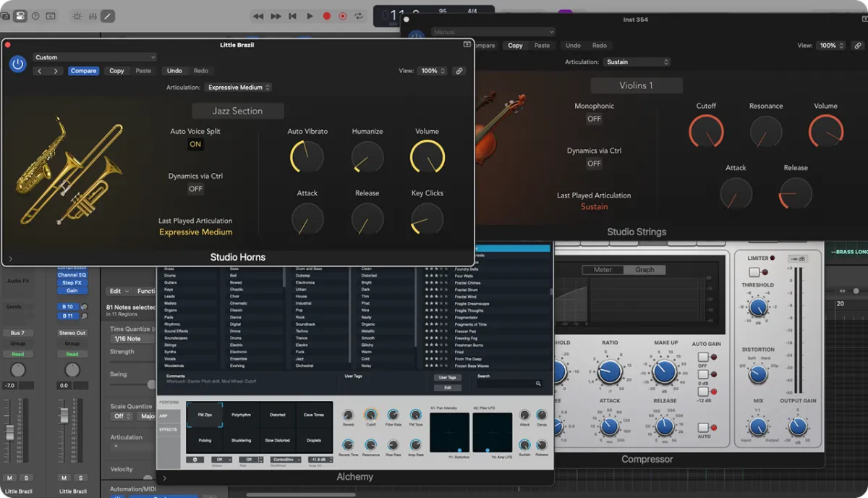Enable Dynamics via Ctrl in Studio Horns
The height and width of the screenshot is (498, 868).
195,189
